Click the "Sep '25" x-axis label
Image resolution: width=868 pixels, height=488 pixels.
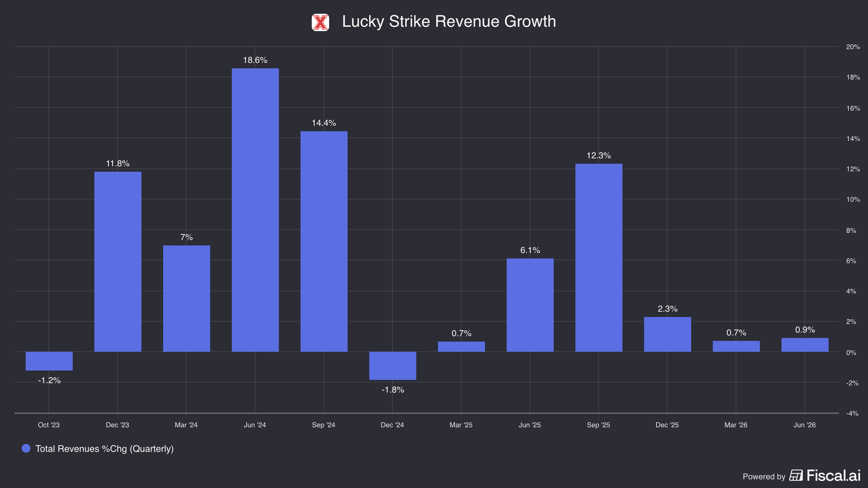(599, 425)
